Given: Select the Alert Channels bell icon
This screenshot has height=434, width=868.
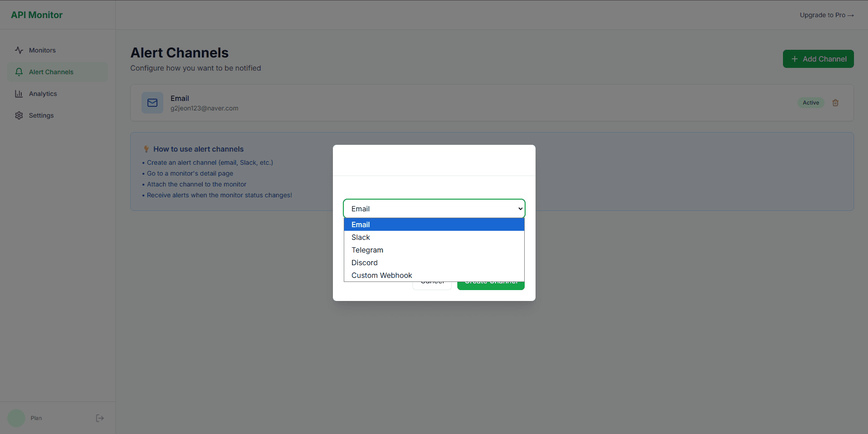Looking at the screenshot, I should [19, 72].
